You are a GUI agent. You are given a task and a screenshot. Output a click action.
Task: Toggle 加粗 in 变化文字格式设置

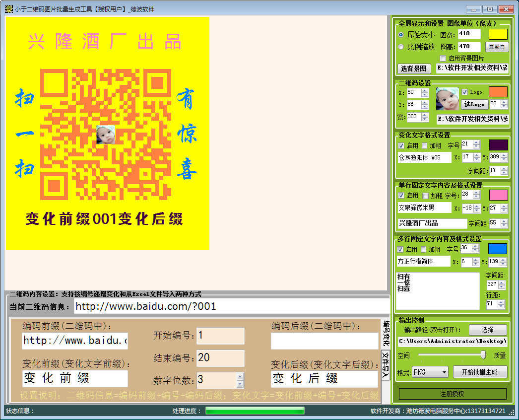click(x=424, y=146)
